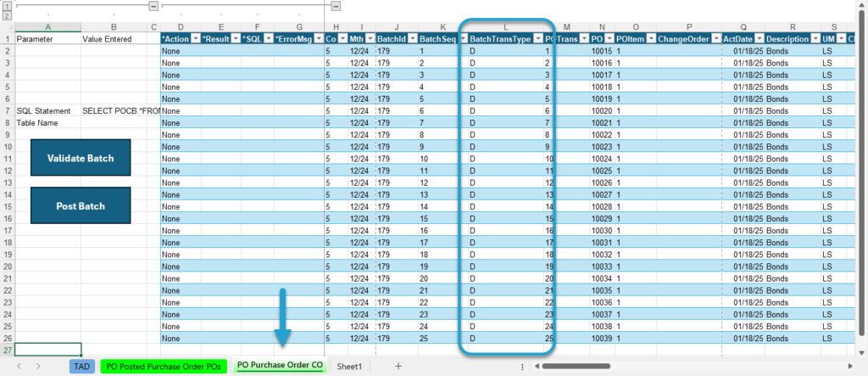Select outline level 2 button
Viewport: 868px width, 376px height.
click(x=7, y=15)
